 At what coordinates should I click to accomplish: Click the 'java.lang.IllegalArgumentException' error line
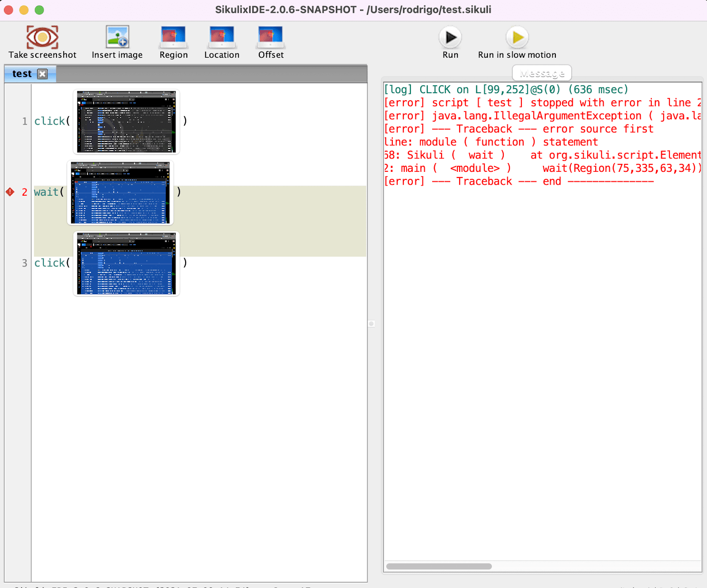coord(543,116)
